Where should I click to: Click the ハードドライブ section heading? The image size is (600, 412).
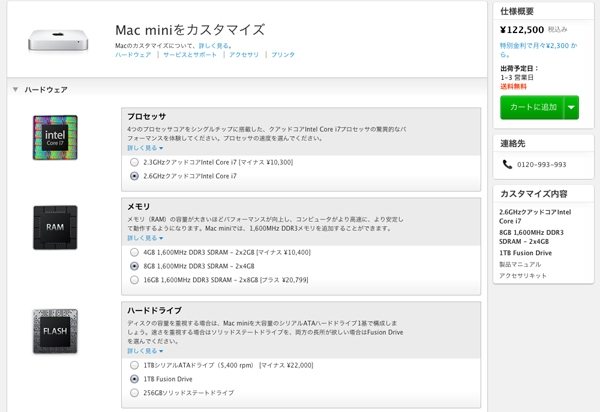click(155, 310)
